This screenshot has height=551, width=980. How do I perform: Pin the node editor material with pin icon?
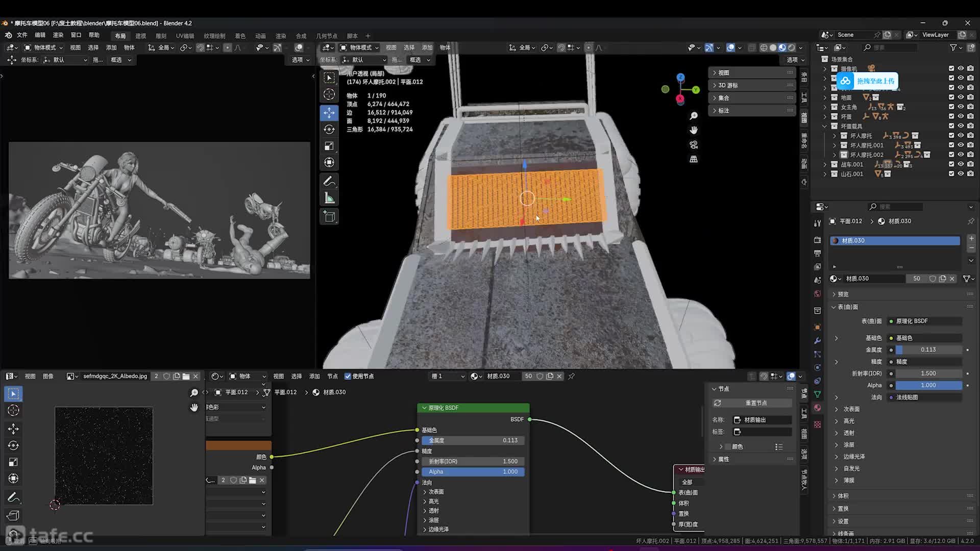coord(572,376)
